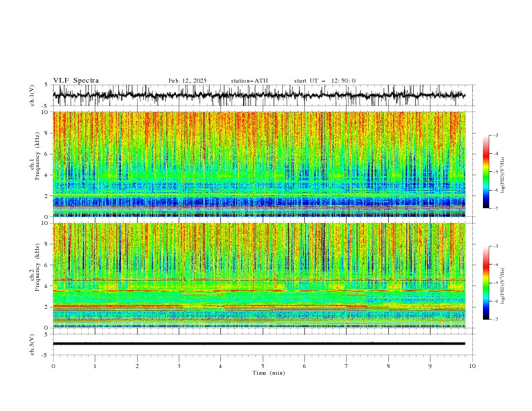The height and width of the screenshot is (411, 532).
Task: Select the "ch.2 Frequency (kHz)" axis label
Action: (35, 267)
